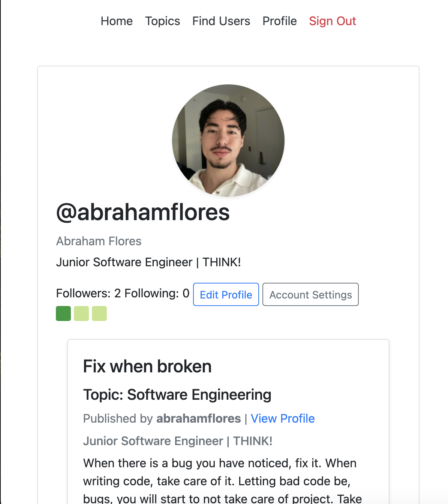Click the red Sign Out link
Image resolution: width=448 pixels, height=504 pixels.
332,21
